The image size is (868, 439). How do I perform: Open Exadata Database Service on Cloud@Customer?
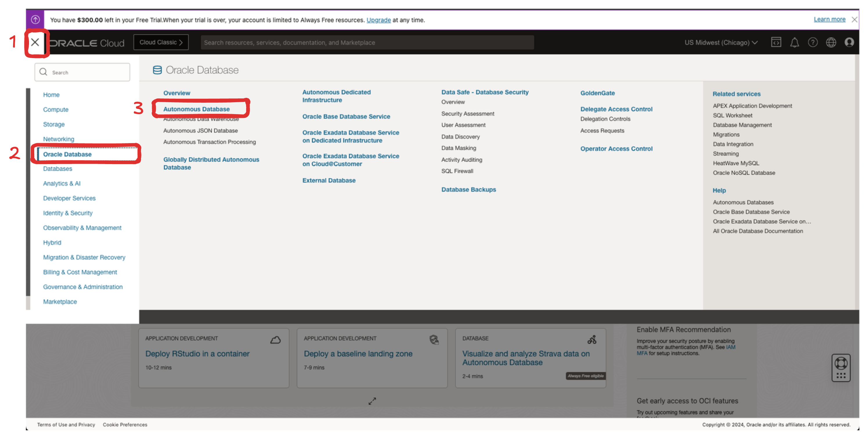[351, 160]
